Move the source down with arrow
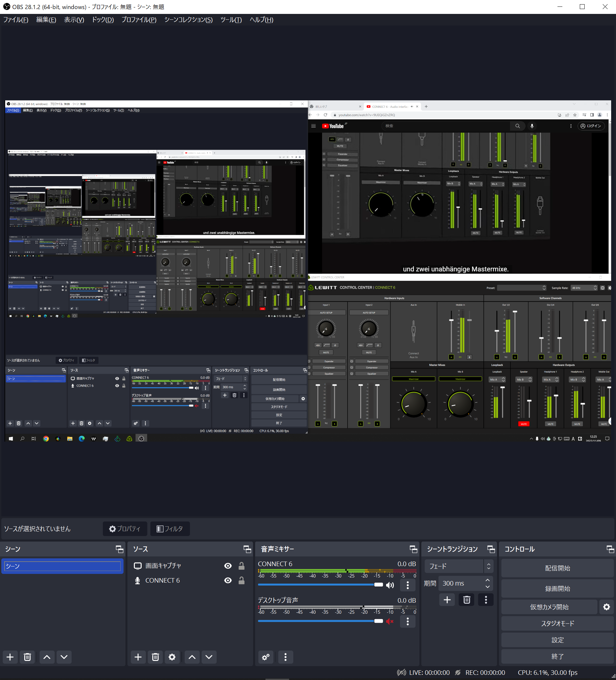Image resolution: width=616 pixels, height=680 pixels. [x=209, y=657]
